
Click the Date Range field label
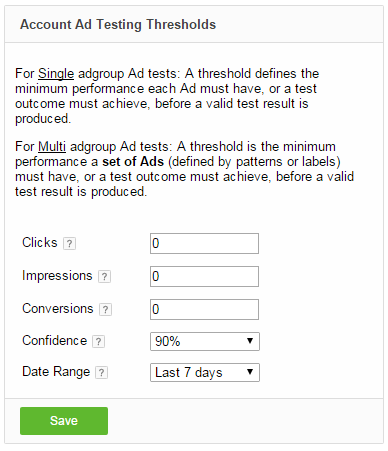tap(56, 372)
